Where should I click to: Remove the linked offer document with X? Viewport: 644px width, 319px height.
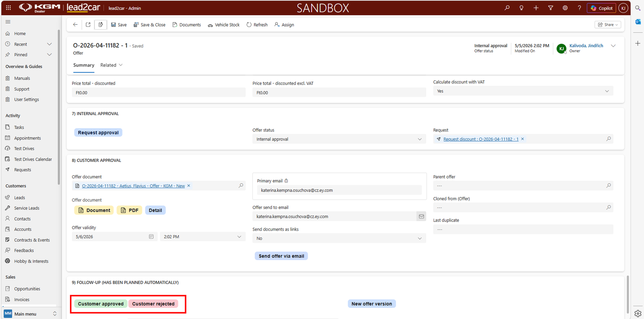[189, 186]
